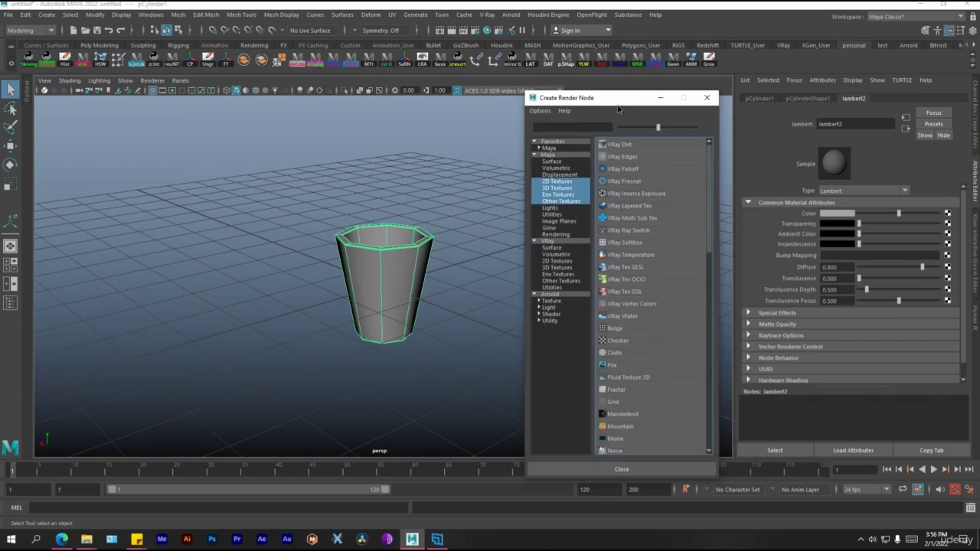This screenshot has height=551, width=980.
Task: Open Blender from the Windows taskbar
Action: (x=312, y=539)
